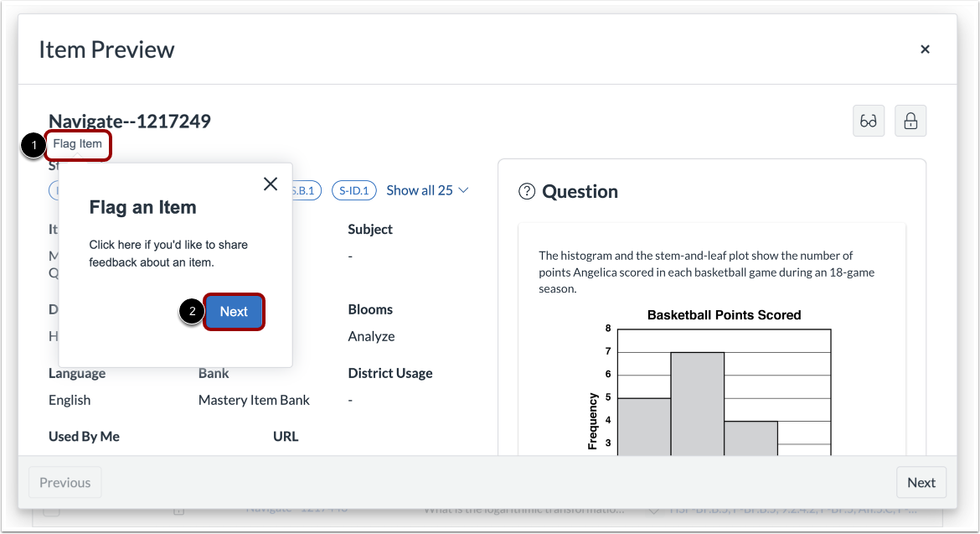Click the question mark icon beside Question
The height and width of the screenshot is (534, 980).
coord(527,191)
